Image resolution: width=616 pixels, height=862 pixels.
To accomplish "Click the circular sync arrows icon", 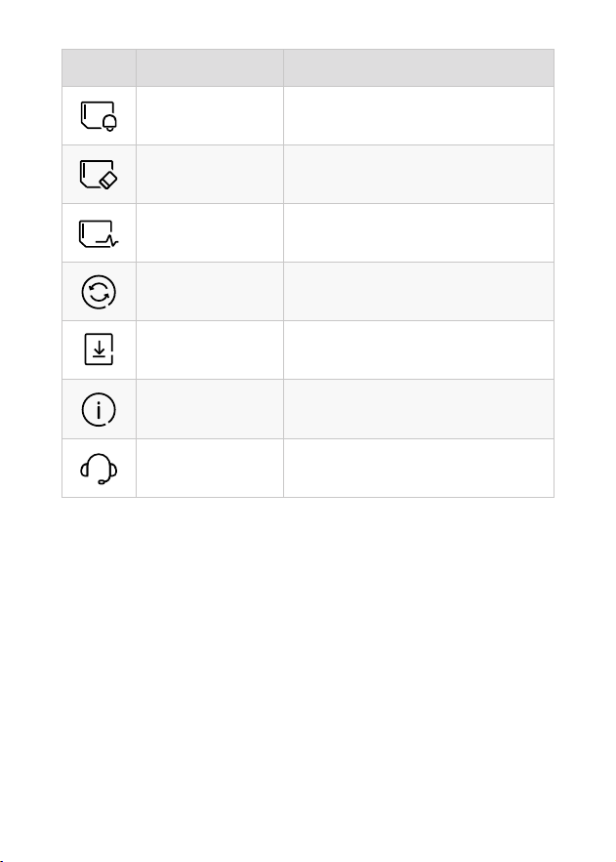I will (x=99, y=292).
